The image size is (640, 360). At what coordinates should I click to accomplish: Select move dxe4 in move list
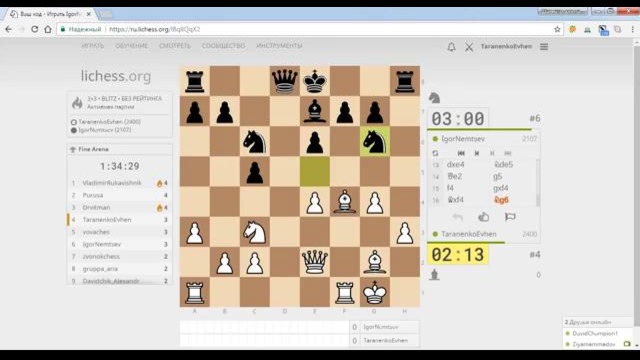456,164
